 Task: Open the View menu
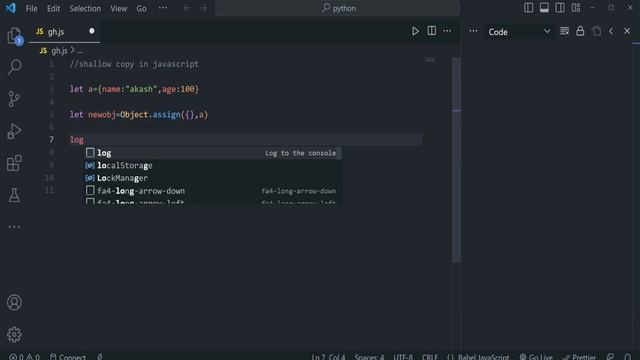coord(118,9)
